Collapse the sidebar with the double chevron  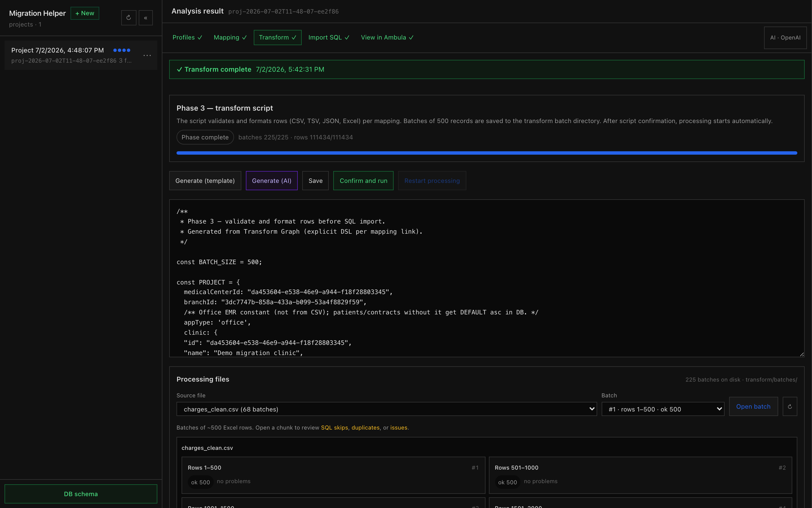tap(145, 18)
